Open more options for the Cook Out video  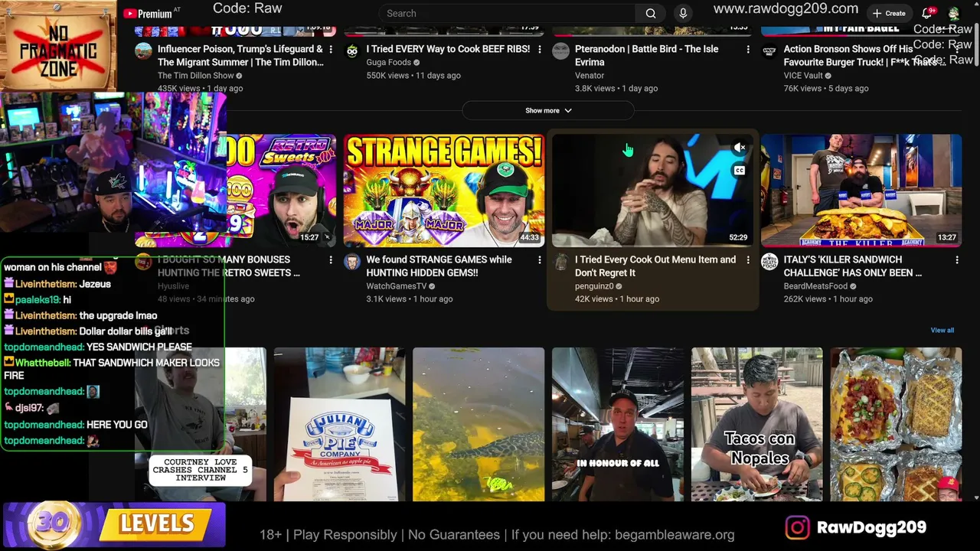748,260
